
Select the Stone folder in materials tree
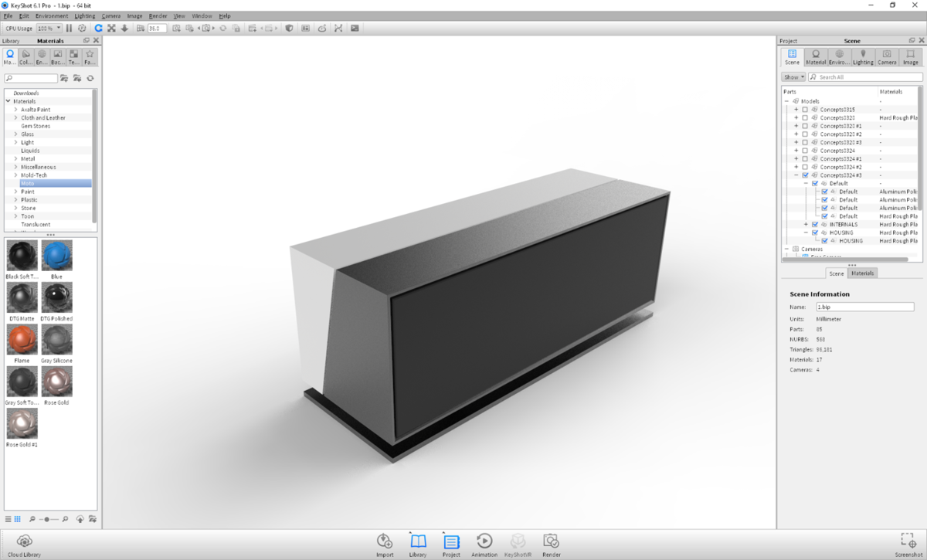click(x=28, y=208)
